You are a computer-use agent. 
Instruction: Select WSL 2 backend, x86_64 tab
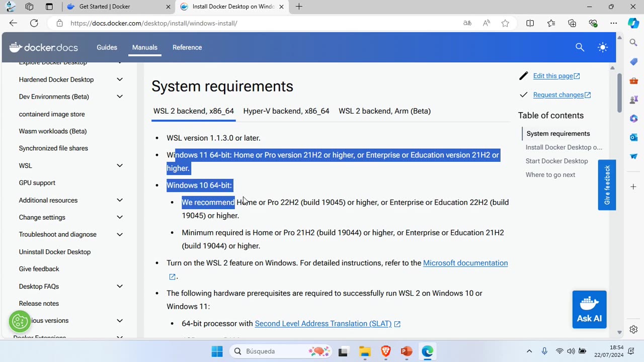(194, 111)
